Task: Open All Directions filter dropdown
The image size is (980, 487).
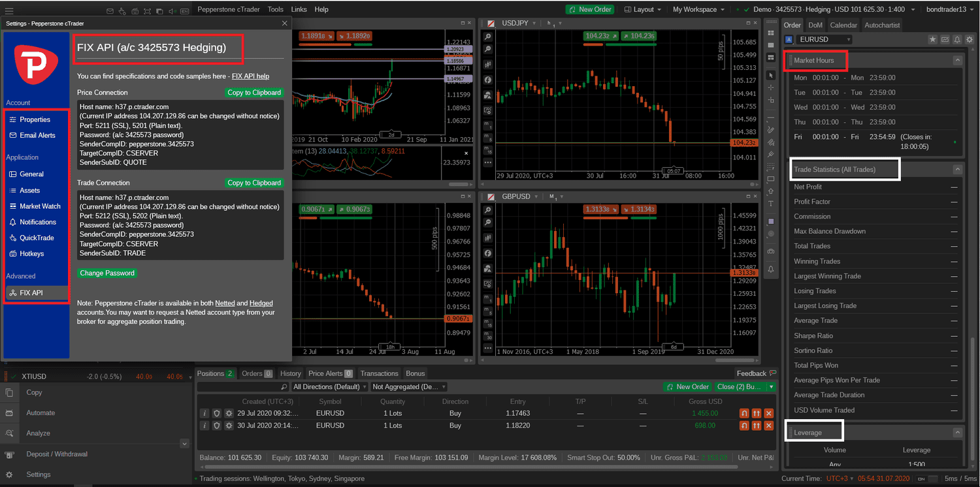Action: [x=329, y=386]
